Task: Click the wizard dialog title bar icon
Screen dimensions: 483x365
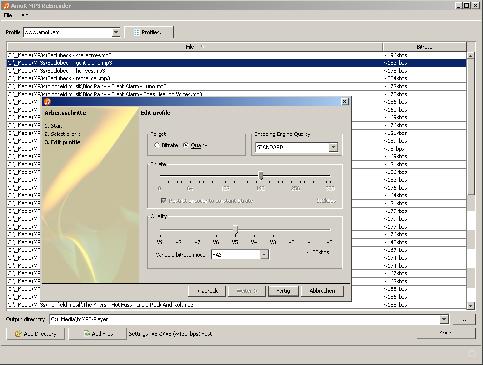Action: click(x=47, y=102)
